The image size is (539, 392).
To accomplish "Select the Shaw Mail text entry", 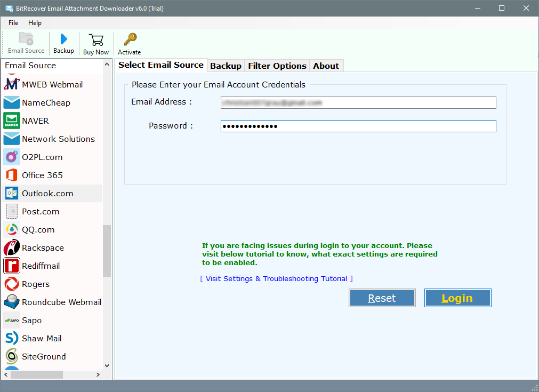I will [42, 339].
